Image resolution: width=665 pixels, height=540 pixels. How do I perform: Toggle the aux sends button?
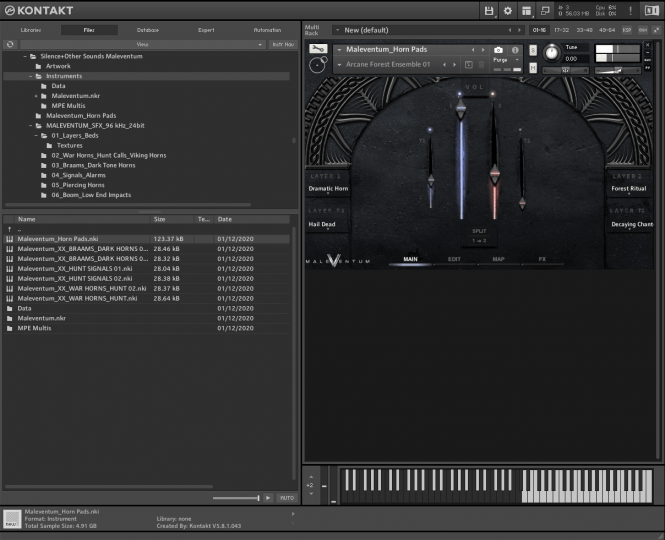point(643,30)
